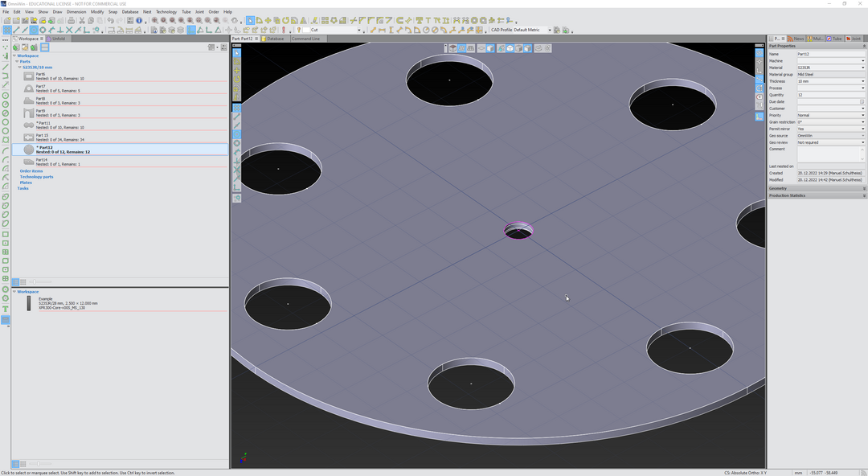This screenshot has width=868, height=476.
Task: Click the highlighted list layout icon in Workspace panel
Action: pos(45,47)
